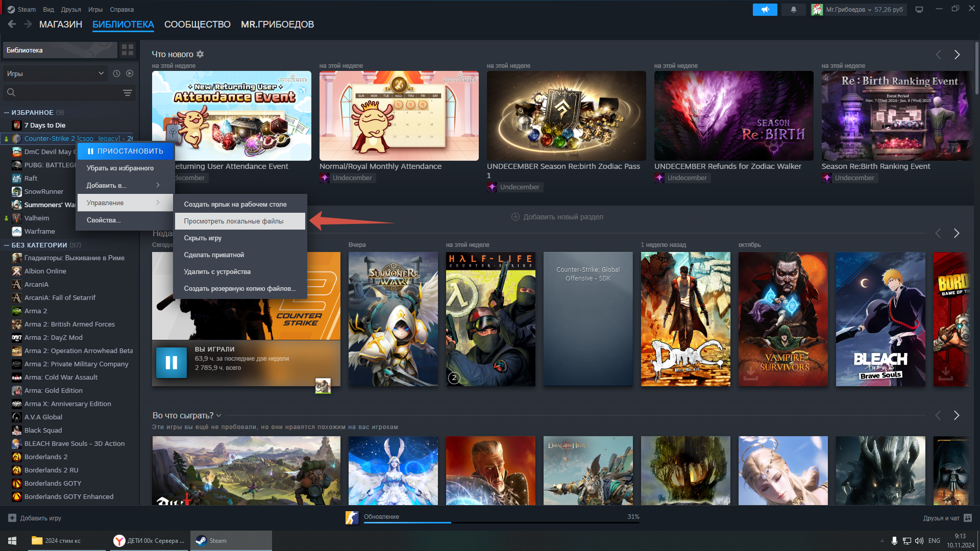Select Arma 2: DayZ Mod in list
Screen dimensions: 980x551
point(53,338)
